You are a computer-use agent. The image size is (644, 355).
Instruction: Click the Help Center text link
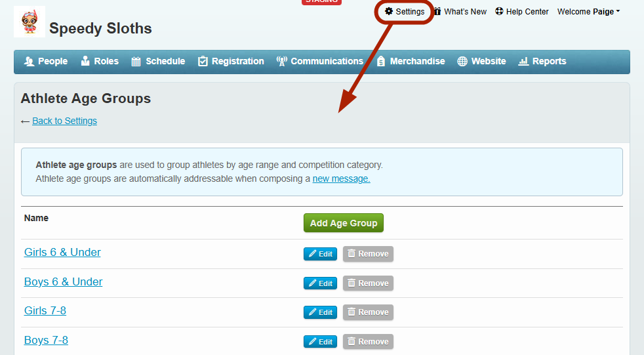pyautogui.click(x=527, y=12)
